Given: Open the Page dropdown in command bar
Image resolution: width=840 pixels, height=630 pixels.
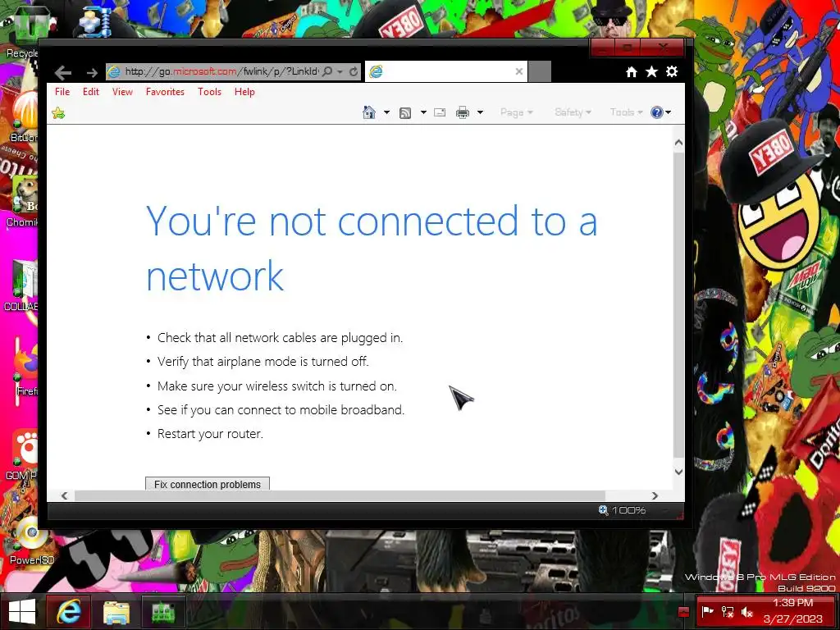Looking at the screenshot, I should (517, 112).
